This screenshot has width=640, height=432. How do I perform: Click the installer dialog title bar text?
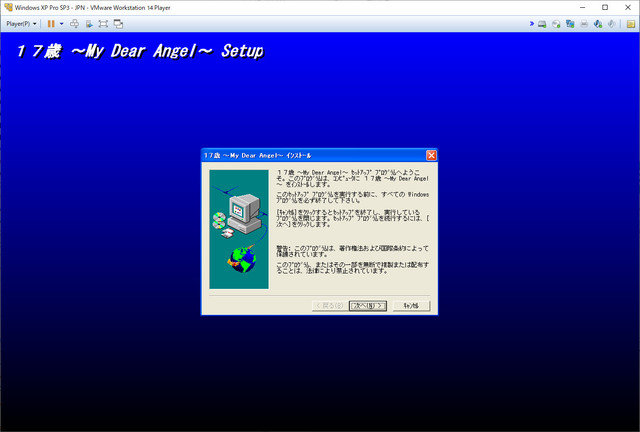pos(258,156)
